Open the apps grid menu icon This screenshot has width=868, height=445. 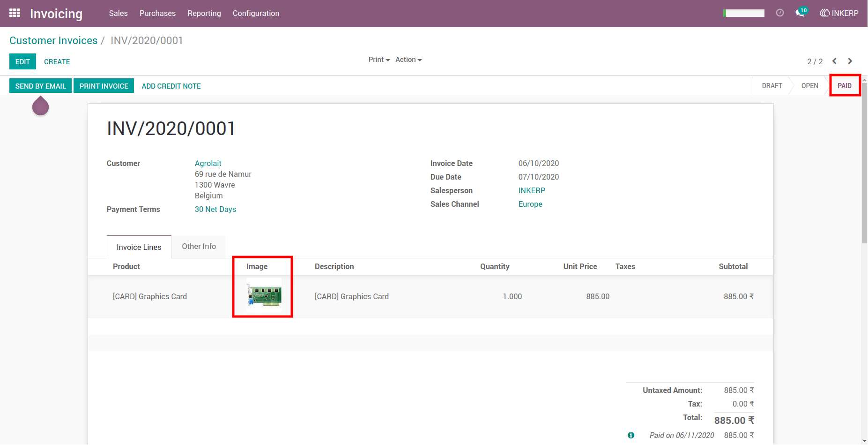(x=15, y=13)
